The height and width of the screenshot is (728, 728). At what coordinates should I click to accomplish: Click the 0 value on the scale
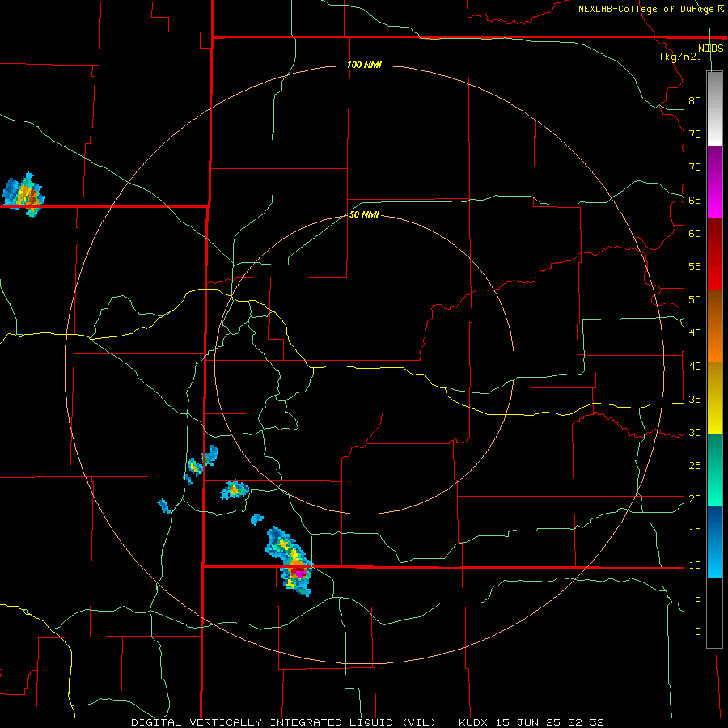coord(698,632)
